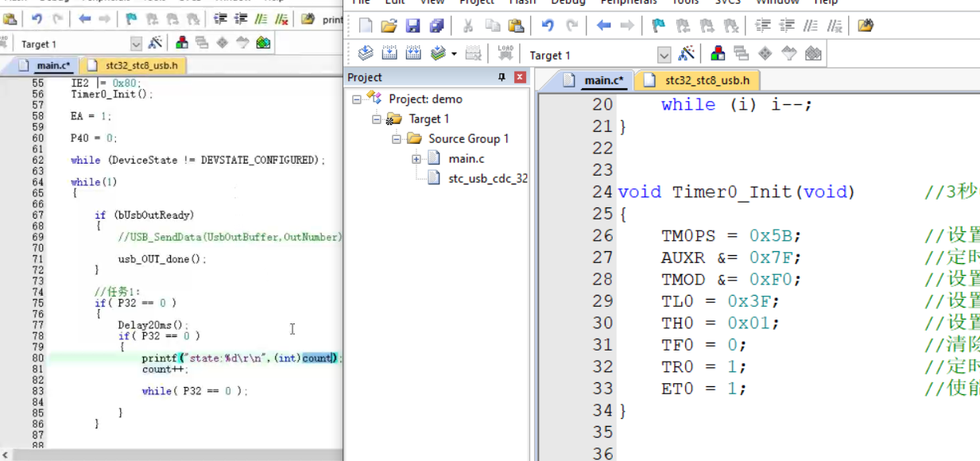Open Manage Run-Time Environment in the right window
This screenshot has height=461, width=980.
(765, 54)
